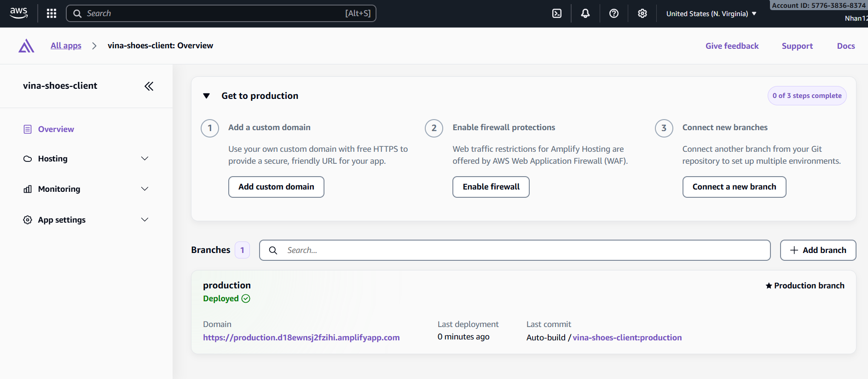
Task: Open the notifications bell
Action: [x=585, y=13]
